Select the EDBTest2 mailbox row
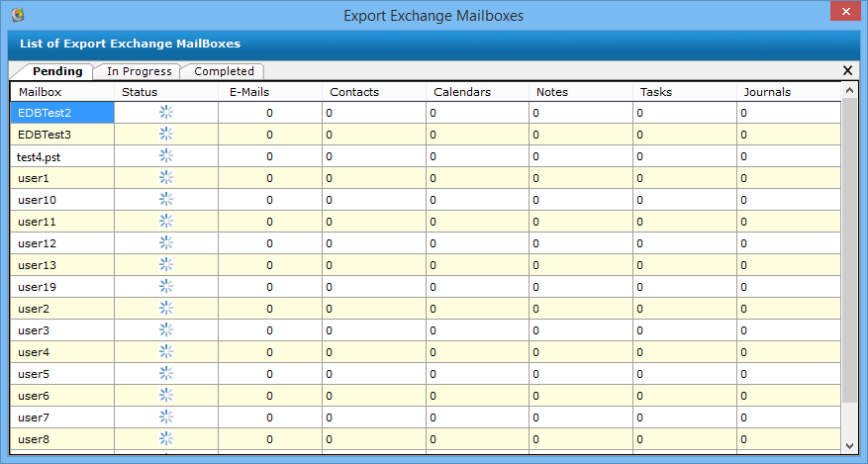 click(62, 113)
